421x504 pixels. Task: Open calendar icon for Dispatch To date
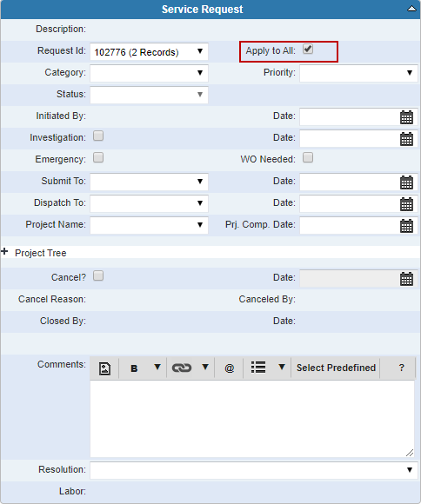point(406,204)
